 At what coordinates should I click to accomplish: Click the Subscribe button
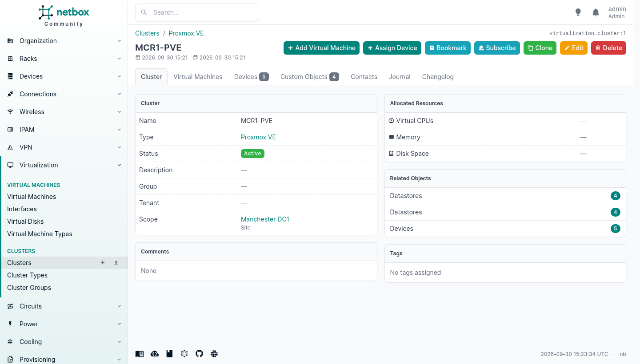coord(497,48)
